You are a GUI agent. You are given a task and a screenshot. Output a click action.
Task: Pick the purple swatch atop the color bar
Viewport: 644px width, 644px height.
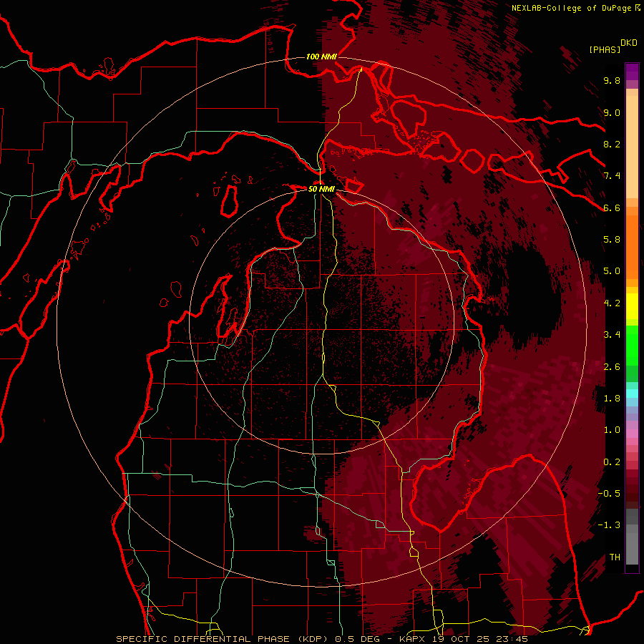coord(632,72)
